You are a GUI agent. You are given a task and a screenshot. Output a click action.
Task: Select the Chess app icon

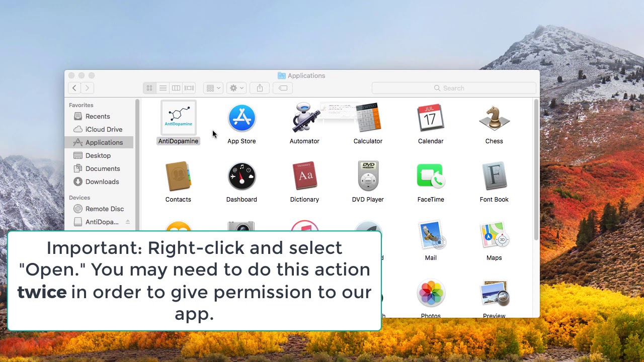tap(494, 118)
